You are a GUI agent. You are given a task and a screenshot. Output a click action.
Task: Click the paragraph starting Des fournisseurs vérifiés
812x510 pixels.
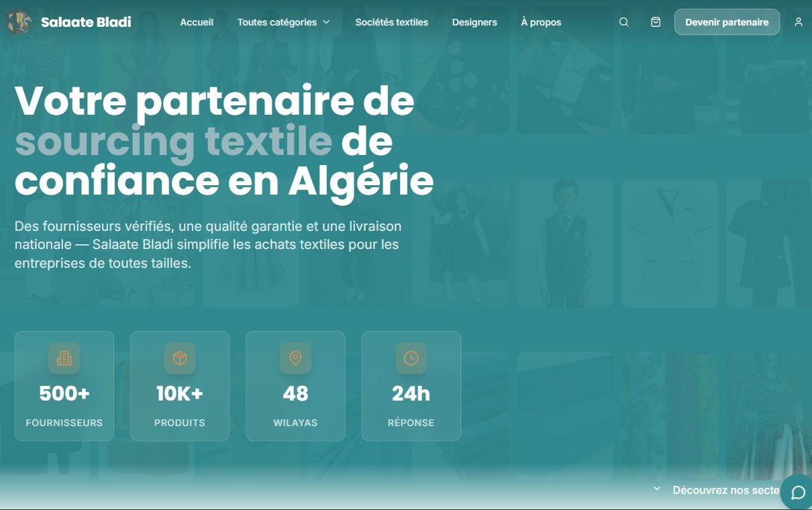(208, 245)
